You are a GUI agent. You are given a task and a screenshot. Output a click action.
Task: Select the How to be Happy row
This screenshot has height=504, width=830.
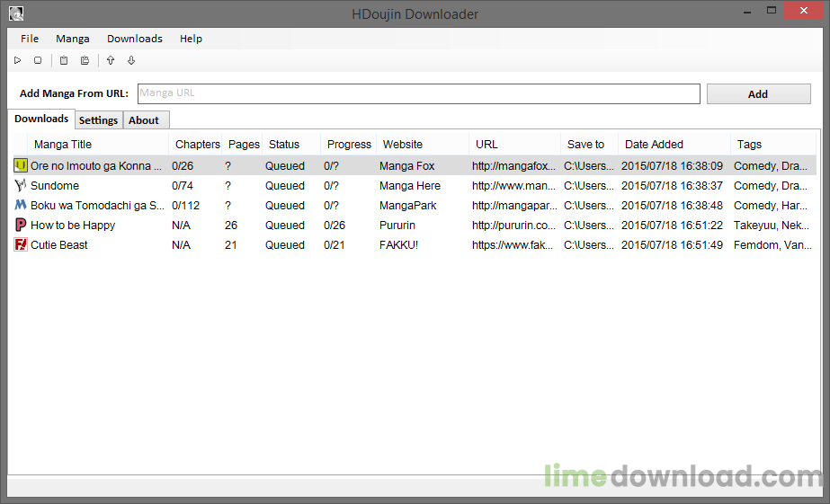coord(415,225)
